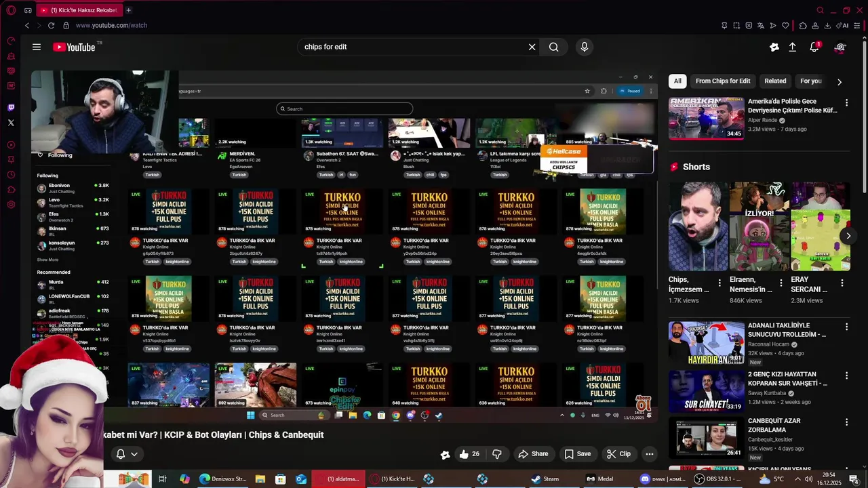Open the Amerika'da Polisle Gece Devriyesine title

792,106
